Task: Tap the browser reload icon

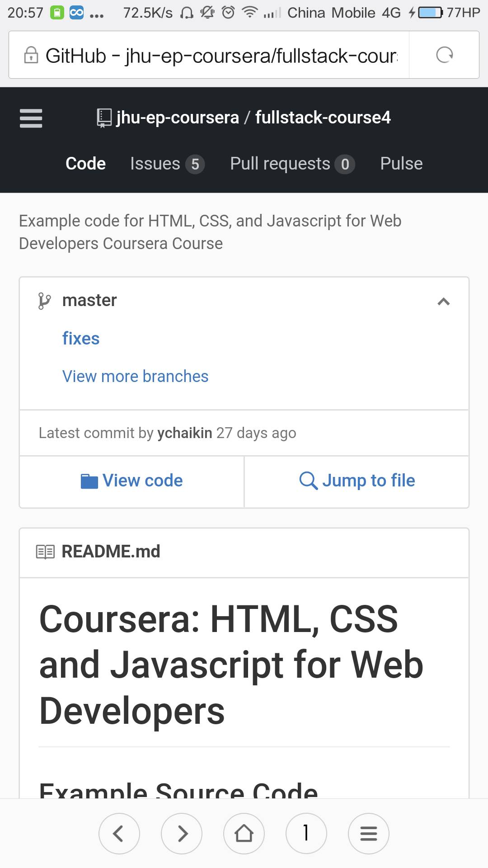Action: tap(444, 55)
